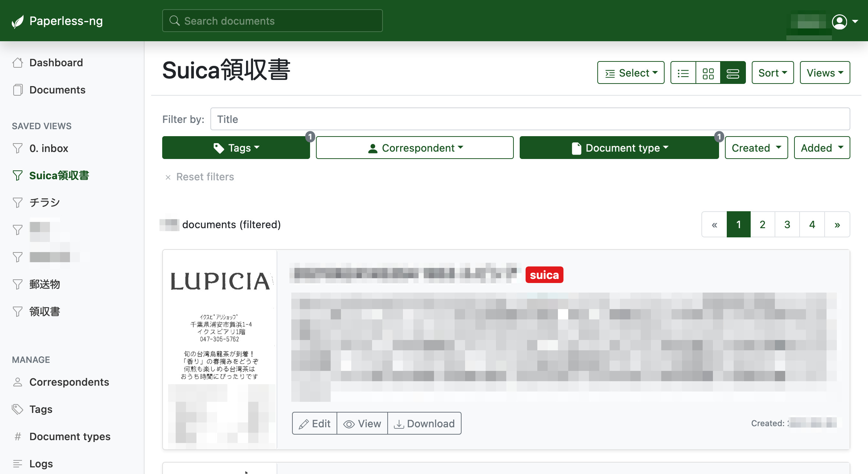Click the Paperless-ng leaf logo
868x474 pixels.
click(x=18, y=21)
